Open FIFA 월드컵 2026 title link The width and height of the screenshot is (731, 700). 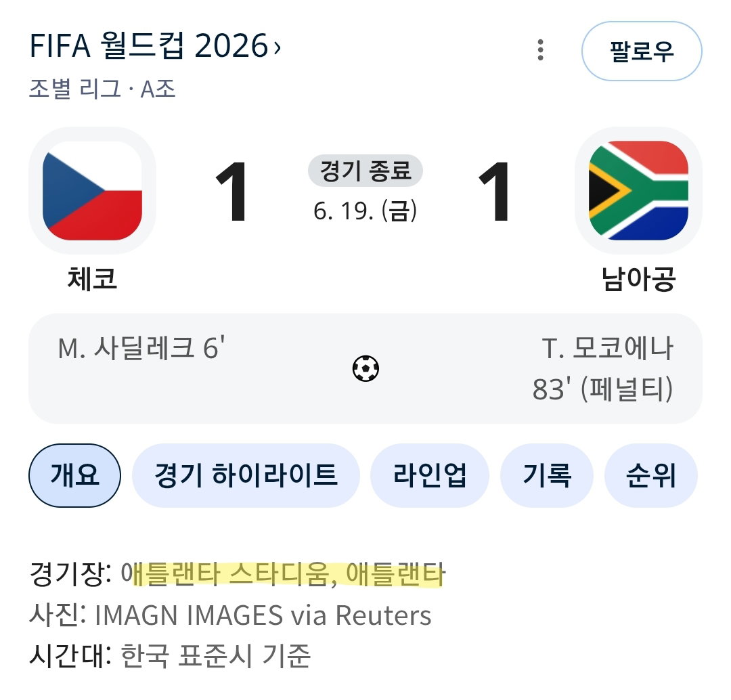[149, 46]
